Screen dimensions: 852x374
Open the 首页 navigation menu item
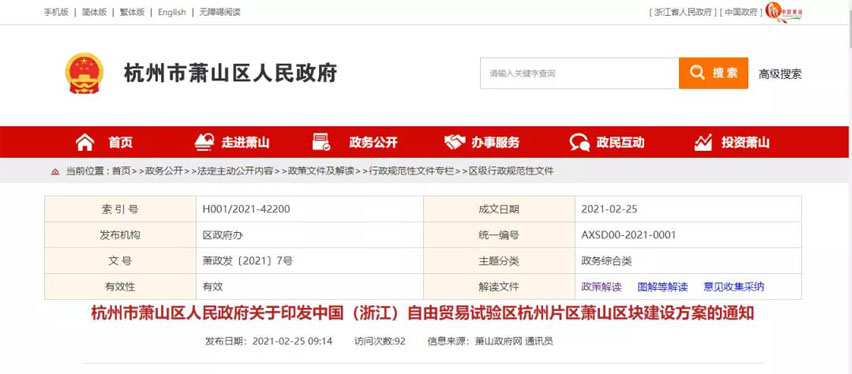[121, 143]
